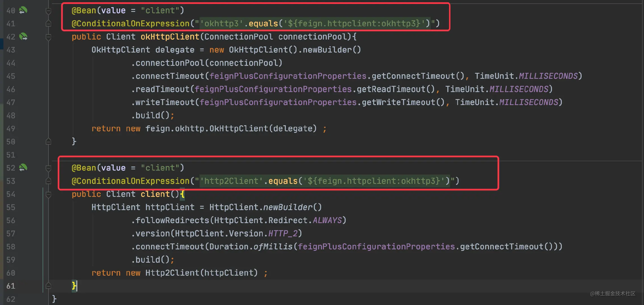Toggle the fold marker at line 41
The height and width of the screenshot is (305, 644).
click(x=48, y=24)
